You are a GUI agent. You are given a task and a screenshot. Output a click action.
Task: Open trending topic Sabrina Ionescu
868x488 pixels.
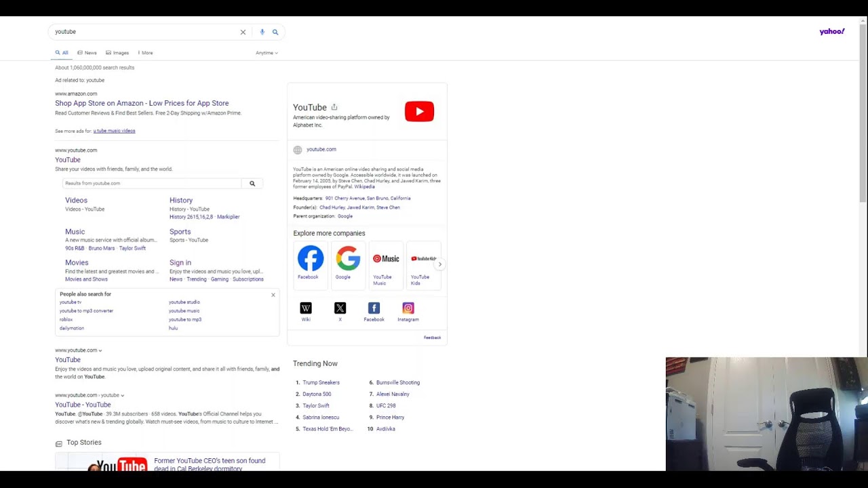[x=321, y=418]
